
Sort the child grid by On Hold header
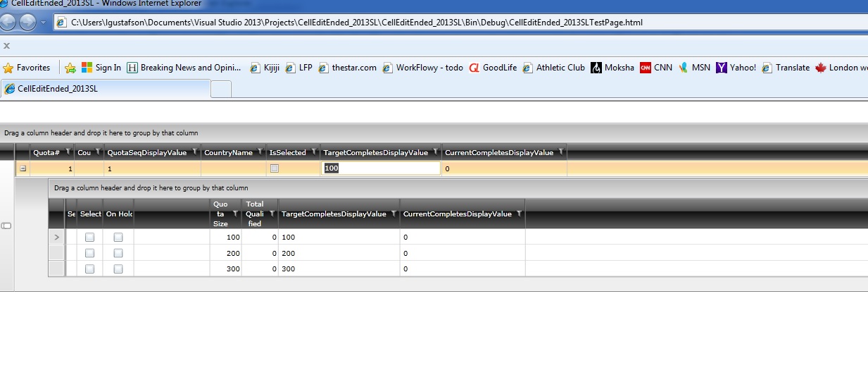(118, 214)
